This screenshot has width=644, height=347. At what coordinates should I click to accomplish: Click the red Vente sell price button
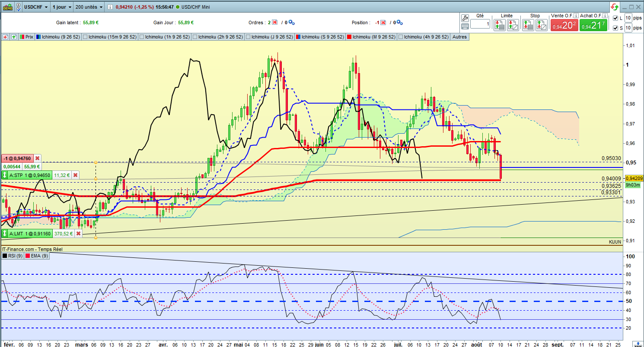pyautogui.click(x=564, y=26)
